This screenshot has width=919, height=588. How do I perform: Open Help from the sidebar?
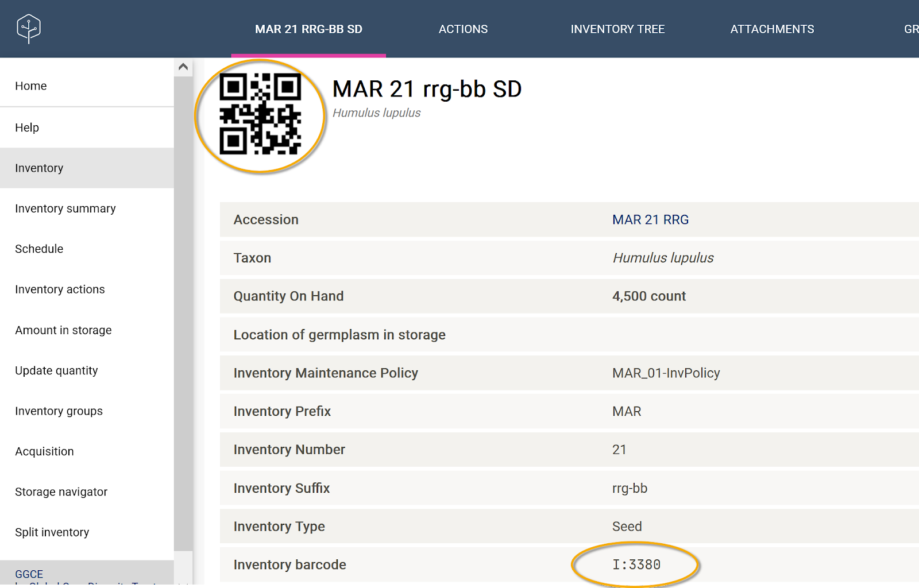pyautogui.click(x=87, y=127)
